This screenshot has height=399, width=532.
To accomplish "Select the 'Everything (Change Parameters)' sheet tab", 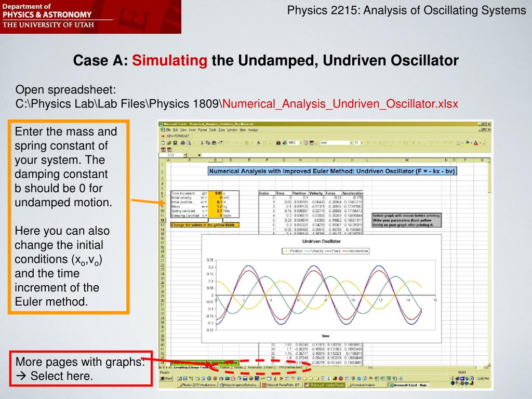I will (x=194, y=367).
